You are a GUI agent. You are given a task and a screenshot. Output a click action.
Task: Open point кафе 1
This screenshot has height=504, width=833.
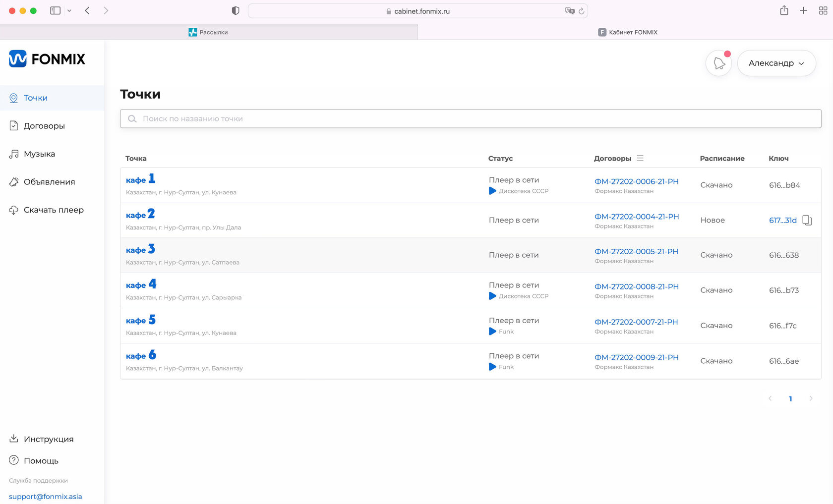coord(140,179)
